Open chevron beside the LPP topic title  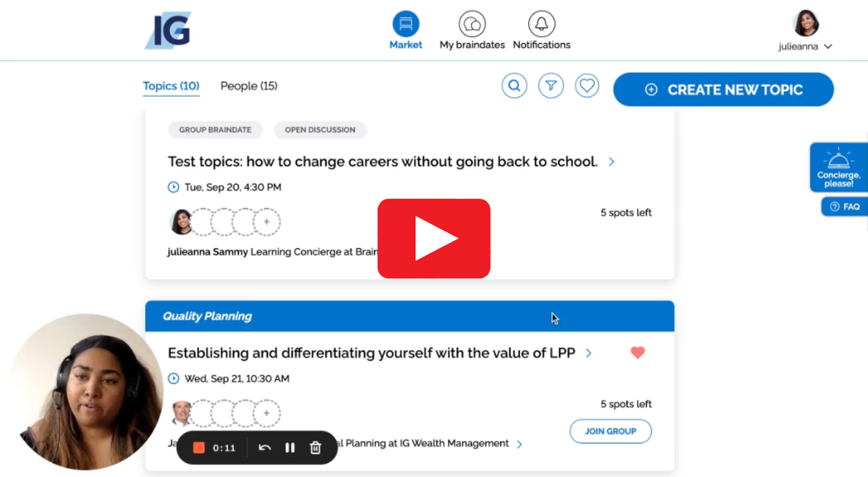point(588,353)
